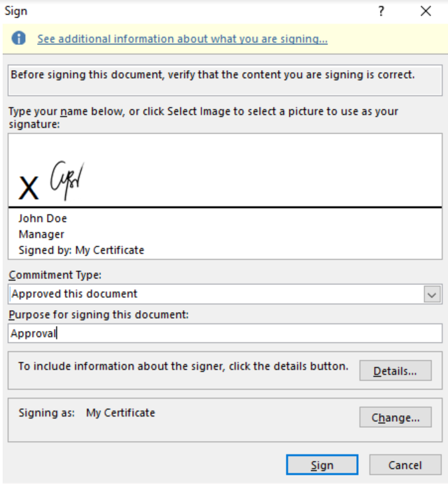Select the 'Approved this document' combo box
The width and height of the screenshot is (448, 484).
225,294
